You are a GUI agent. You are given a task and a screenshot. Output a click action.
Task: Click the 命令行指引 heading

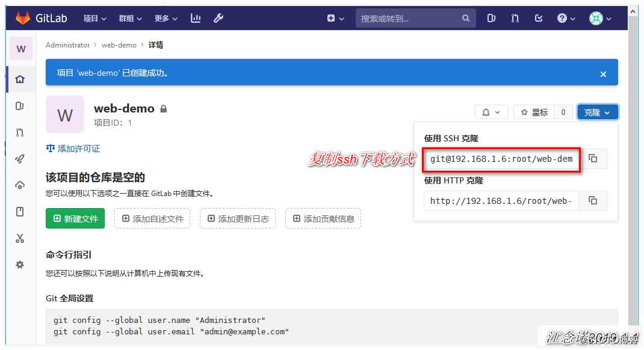(69, 255)
